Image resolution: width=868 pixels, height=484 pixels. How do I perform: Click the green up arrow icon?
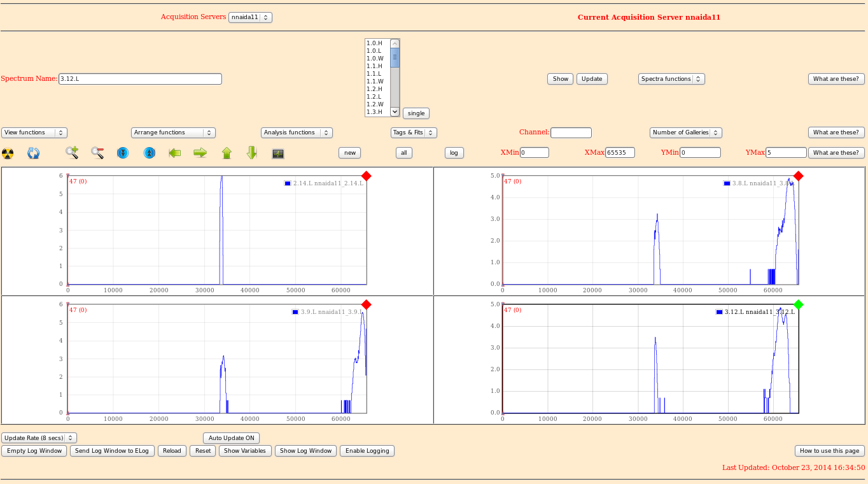click(x=227, y=153)
